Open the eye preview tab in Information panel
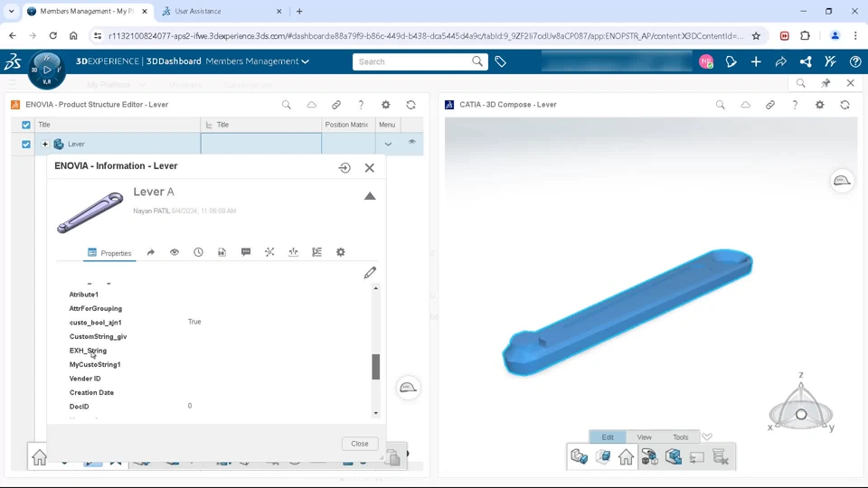Image resolution: width=868 pixels, height=488 pixels. 175,252
